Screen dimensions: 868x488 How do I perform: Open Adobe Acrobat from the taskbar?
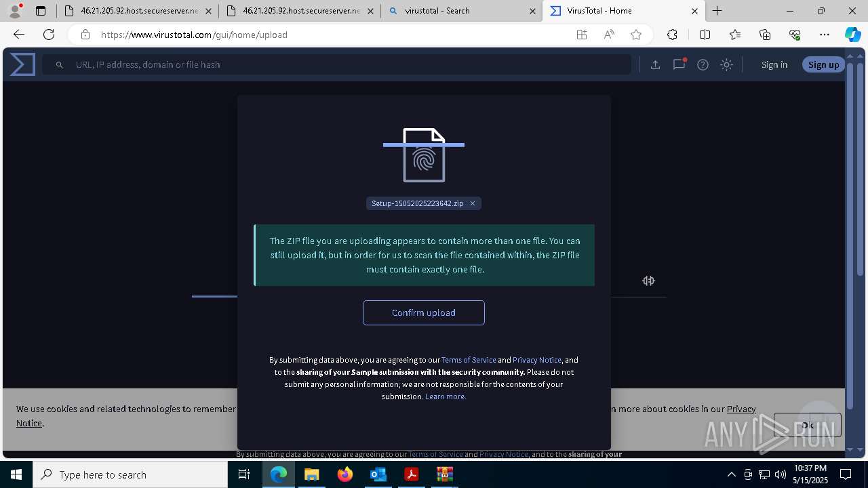[411, 474]
